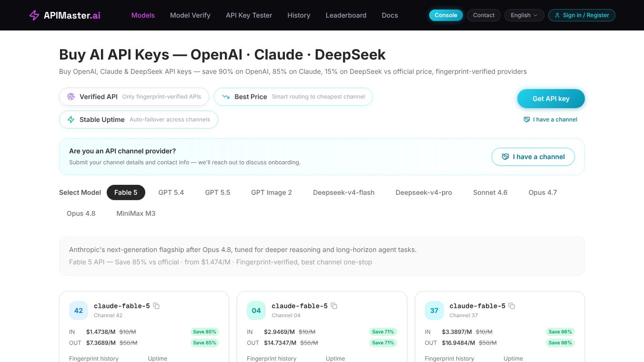
Task: Click Channel 04 OUT price $14.7347/M
Action: tap(281, 342)
